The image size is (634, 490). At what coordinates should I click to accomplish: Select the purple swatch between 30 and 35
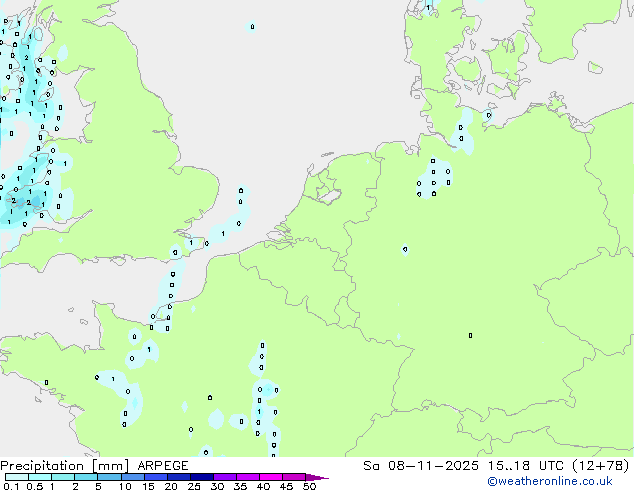point(225,477)
